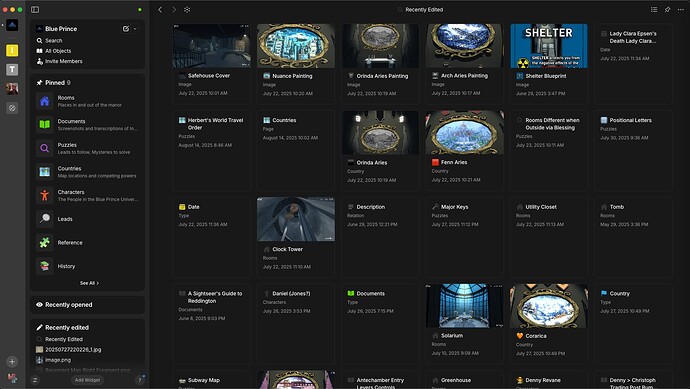Open the Utility Closet room card
Screen dimensions: 690x389
click(x=549, y=237)
